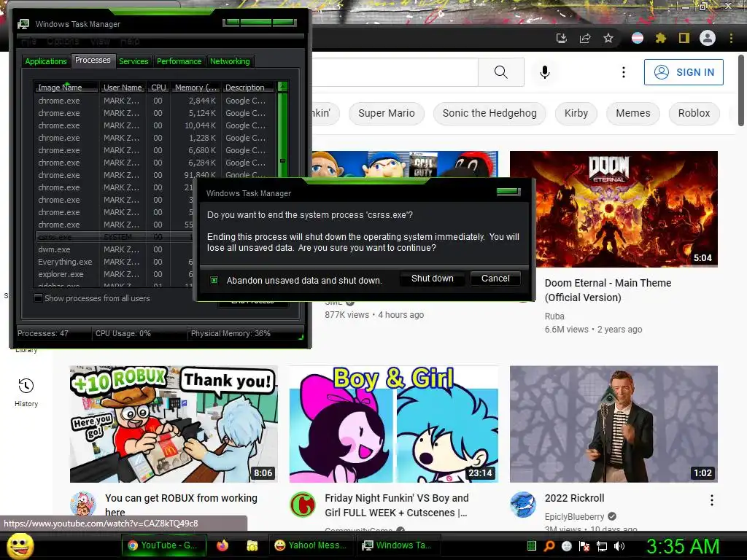Screen dimensions: 747x560
Task: Click the Friday Night Funkin' channel avatar
Action: pos(303,505)
